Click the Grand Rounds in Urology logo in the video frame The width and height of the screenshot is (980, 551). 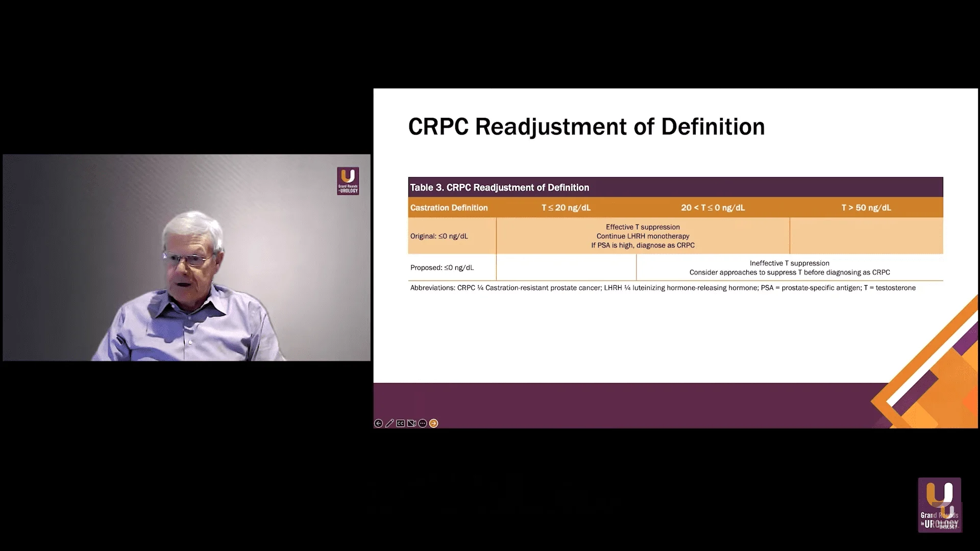(x=348, y=181)
